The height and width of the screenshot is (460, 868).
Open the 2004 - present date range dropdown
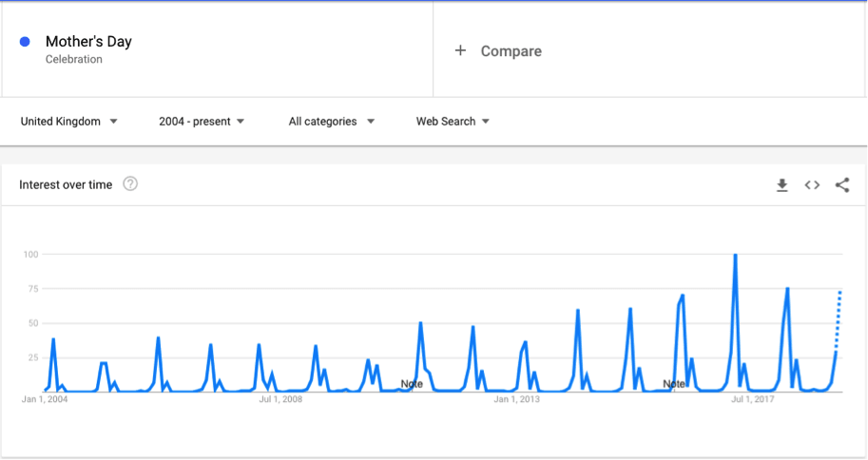coord(202,122)
